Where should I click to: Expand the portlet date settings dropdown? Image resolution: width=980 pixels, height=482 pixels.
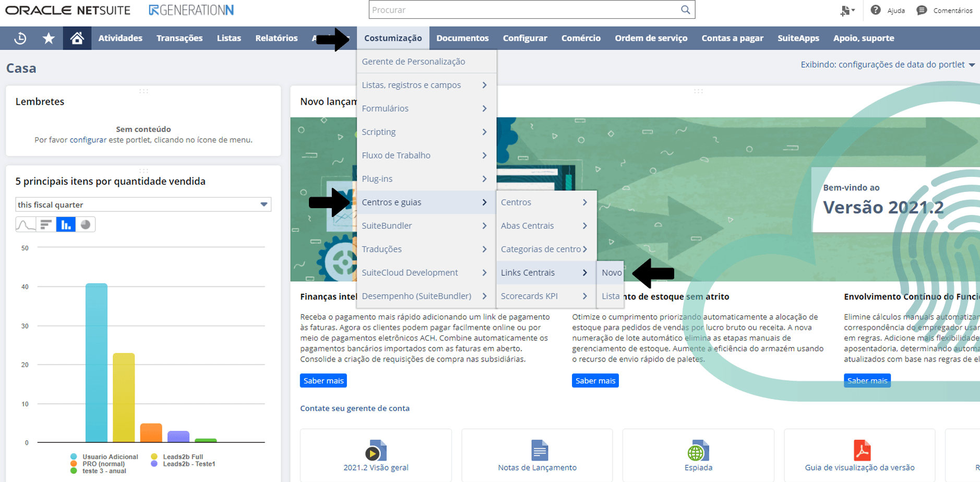tap(972, 64)
